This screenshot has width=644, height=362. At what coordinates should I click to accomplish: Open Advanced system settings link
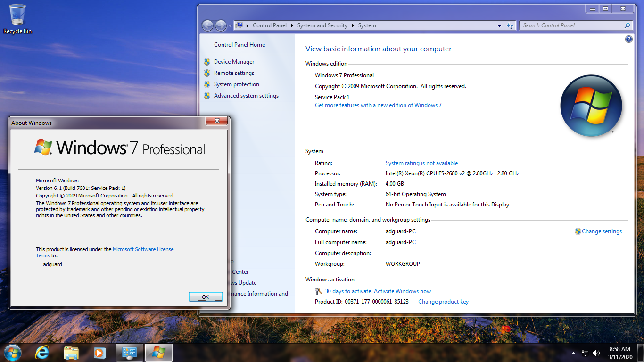246,96
